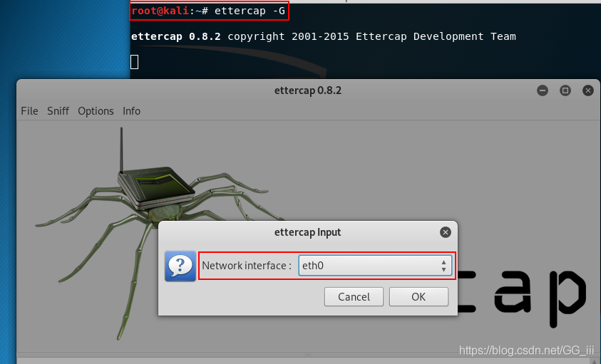Cancel the network interface dialog
This screenshot has width=601, height=364.
354,297
